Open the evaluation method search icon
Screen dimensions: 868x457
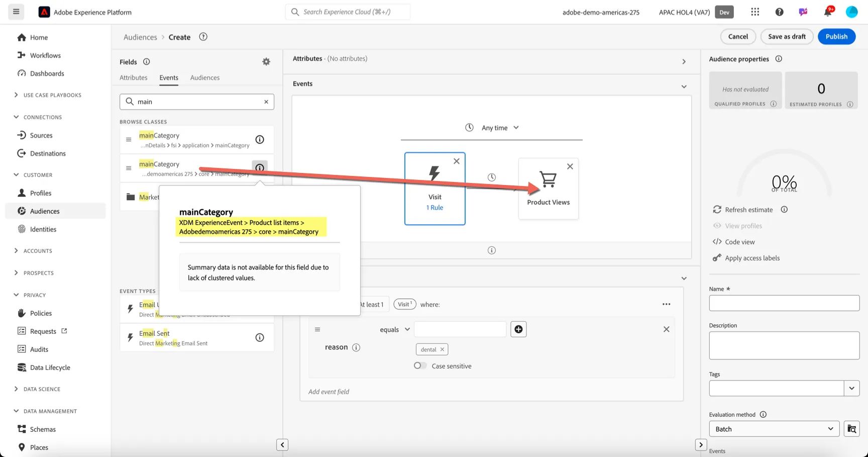pos(852,429)
